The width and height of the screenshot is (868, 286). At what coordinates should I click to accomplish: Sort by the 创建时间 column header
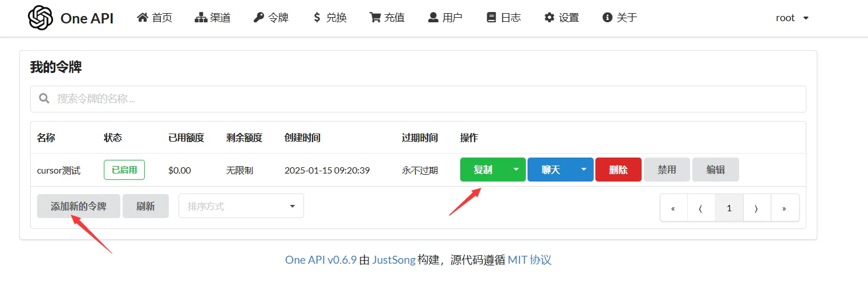coord(302,138)
